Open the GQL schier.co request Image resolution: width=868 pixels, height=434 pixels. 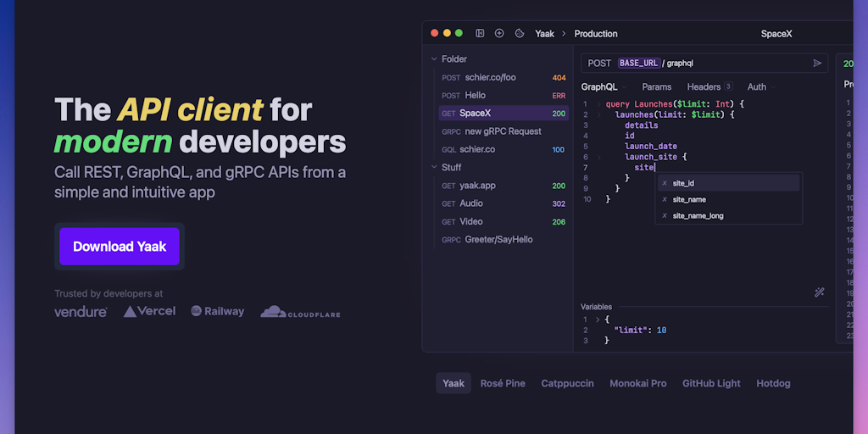tap(503, 149)
